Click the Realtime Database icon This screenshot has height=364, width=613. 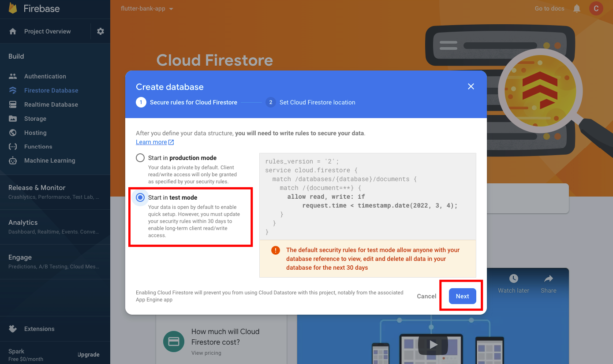pyautogui.click(x=13, y=104)
